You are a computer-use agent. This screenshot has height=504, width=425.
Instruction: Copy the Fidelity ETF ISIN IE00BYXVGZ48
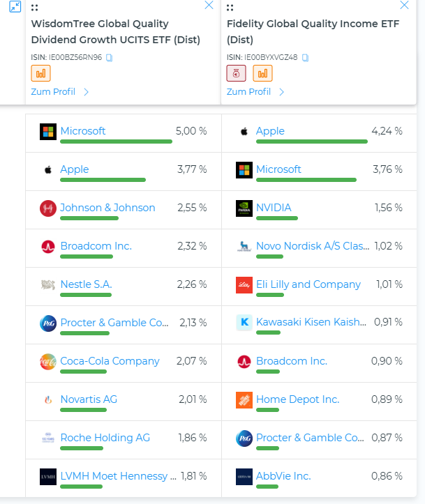(305, 57)
